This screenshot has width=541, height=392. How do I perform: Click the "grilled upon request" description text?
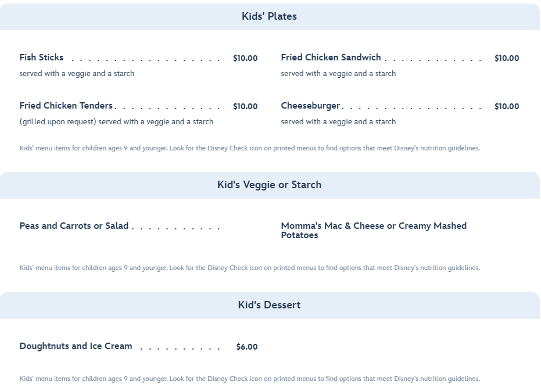click(116, 122)
